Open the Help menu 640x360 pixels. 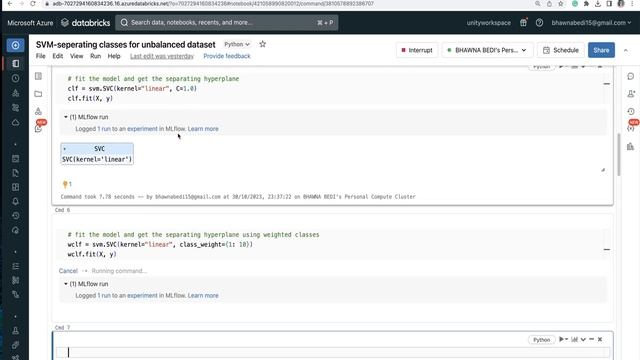[114, 56]
